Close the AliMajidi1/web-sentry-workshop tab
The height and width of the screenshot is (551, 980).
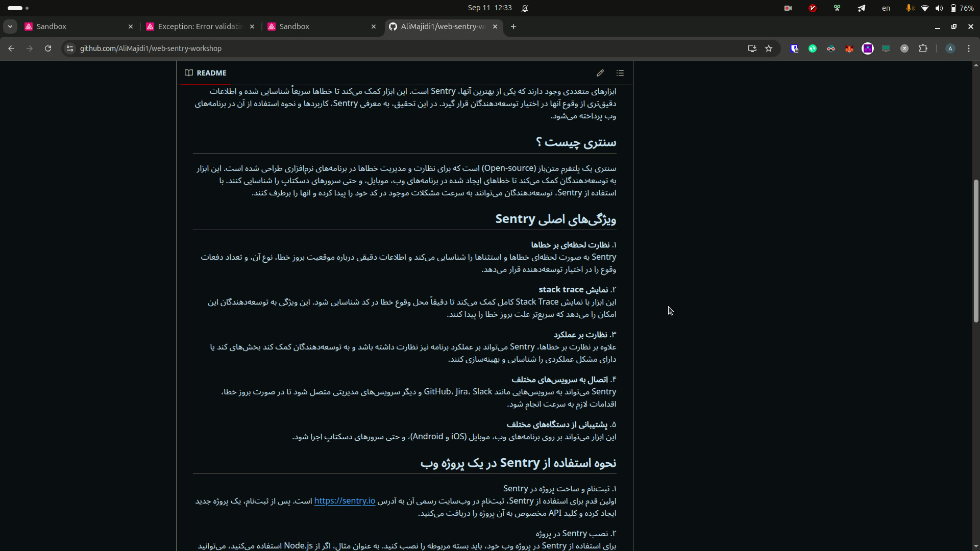point(495,27)
